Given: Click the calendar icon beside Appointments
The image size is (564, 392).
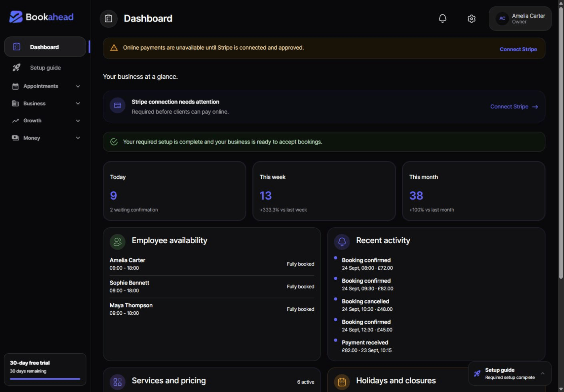Looking at the screenshot, I should 15,86.
